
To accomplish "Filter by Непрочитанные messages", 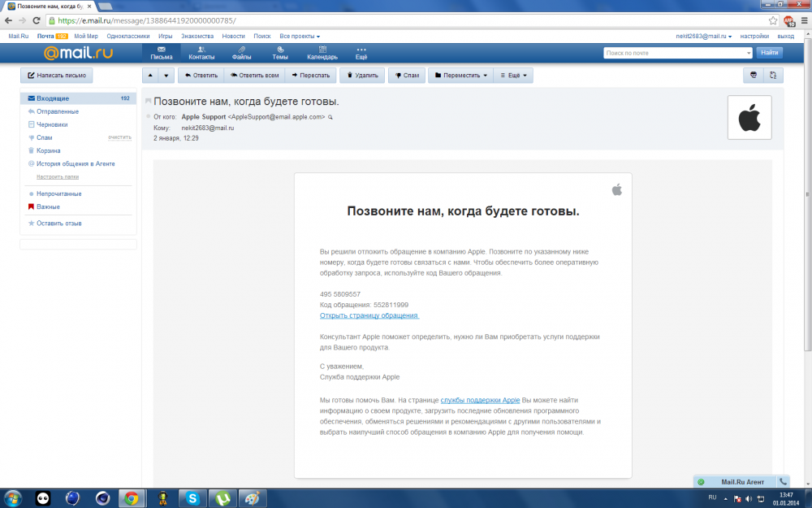I will coord(58,193).
